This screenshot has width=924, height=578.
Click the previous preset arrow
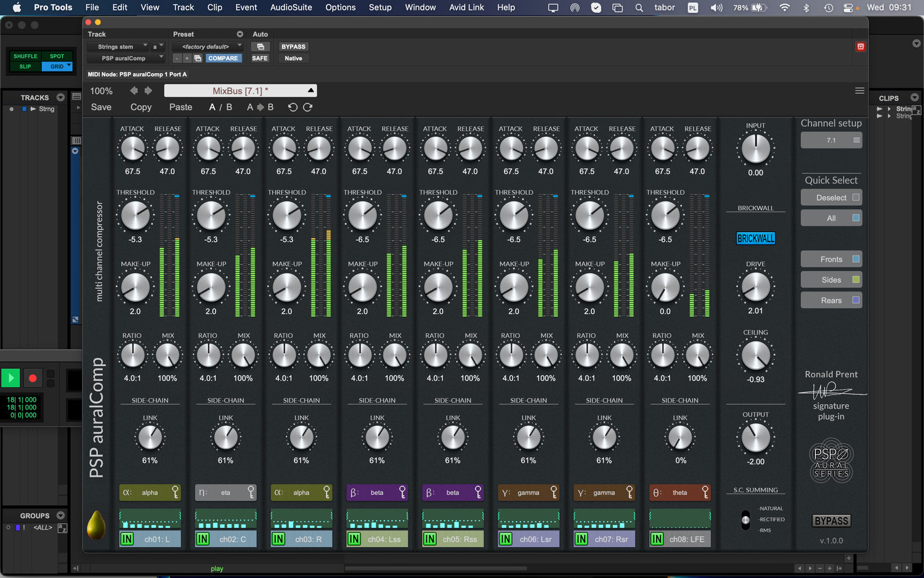click(134, 91)
